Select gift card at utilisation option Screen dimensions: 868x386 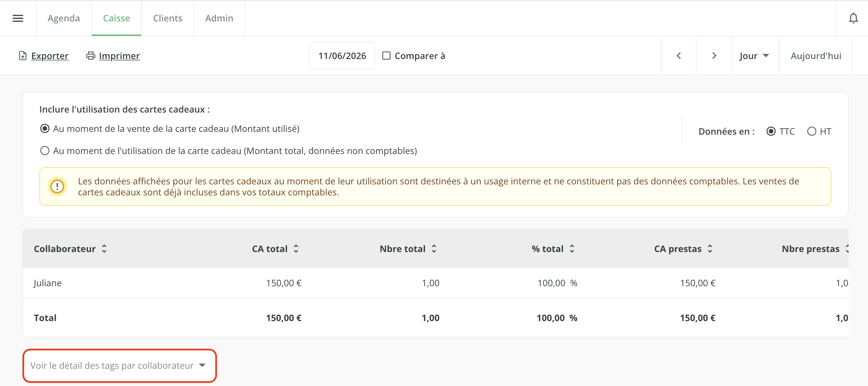45,151
